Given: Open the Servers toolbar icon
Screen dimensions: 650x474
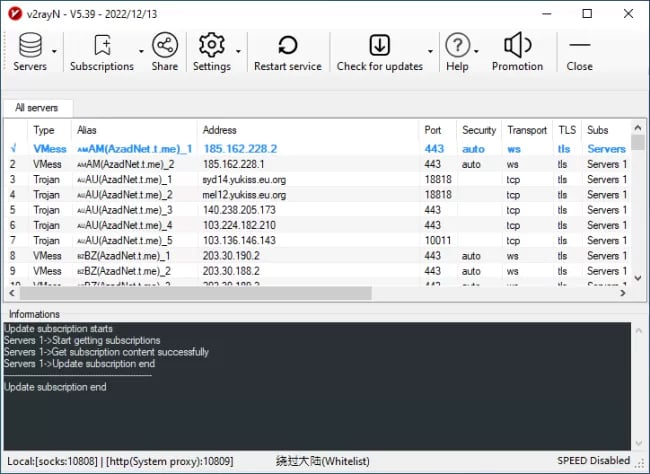Looking at the screenshot, I should (x=30, y=45).
